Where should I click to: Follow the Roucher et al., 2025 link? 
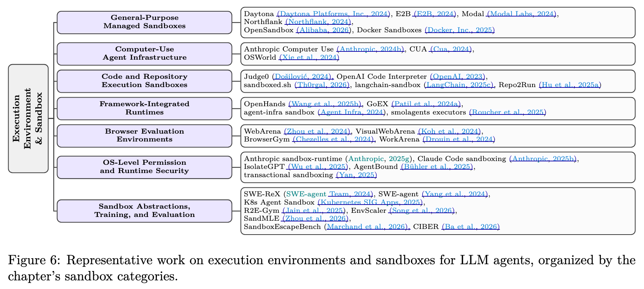click(508, 112)
